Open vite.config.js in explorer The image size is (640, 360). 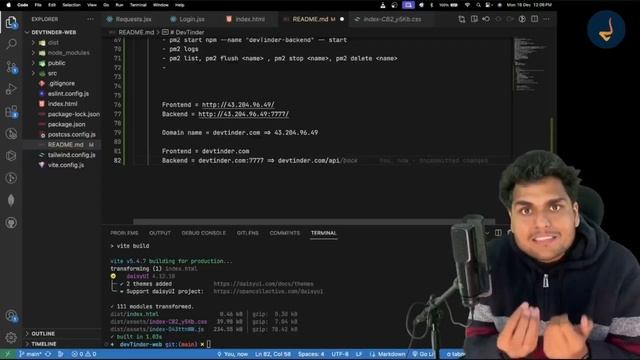pos(66,165)
